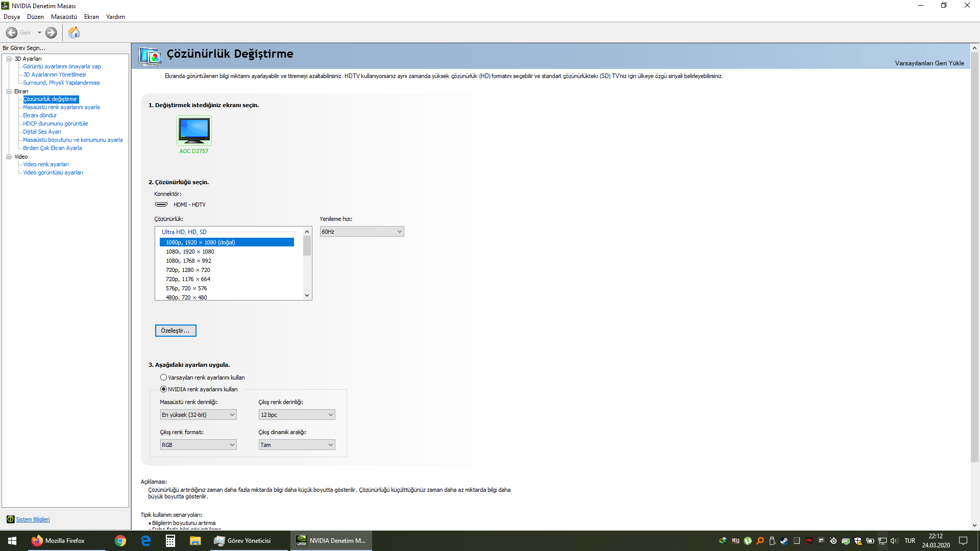The image size is (980, 551).
Task: Collapse the 3D Ayarları tree node
Action: [x=9, y=59]
